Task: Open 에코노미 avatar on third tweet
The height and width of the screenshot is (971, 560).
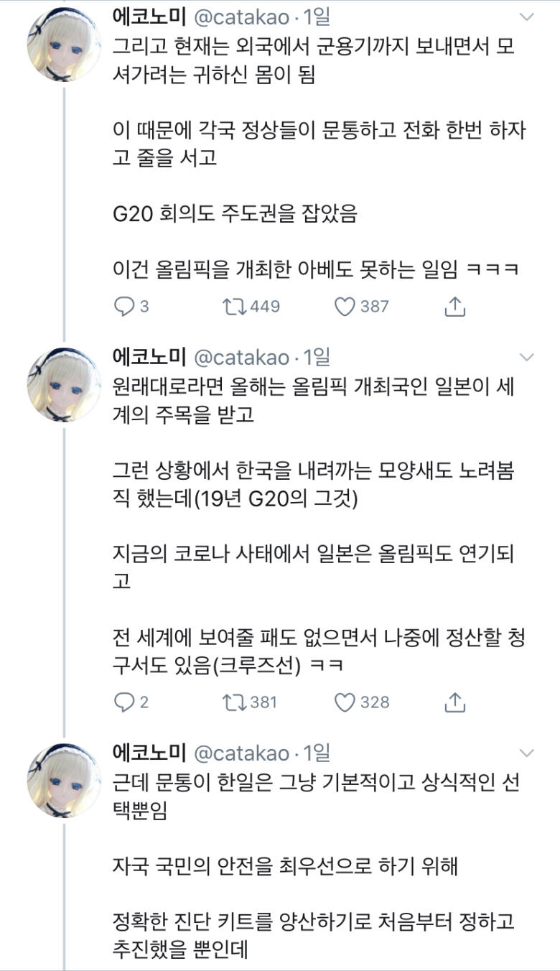Action: (64, 781)
